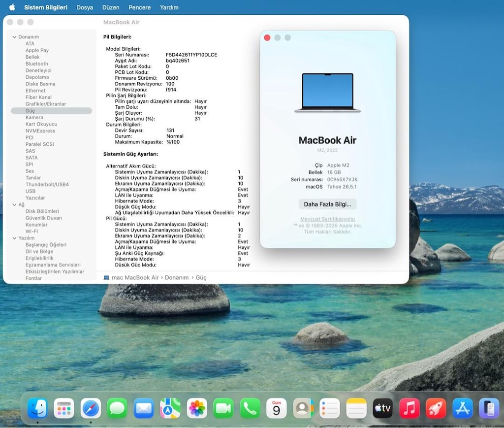Viewport: 504px width, 428px height.
Task: Collapse the Donanım section
Action: click(14, 37)
